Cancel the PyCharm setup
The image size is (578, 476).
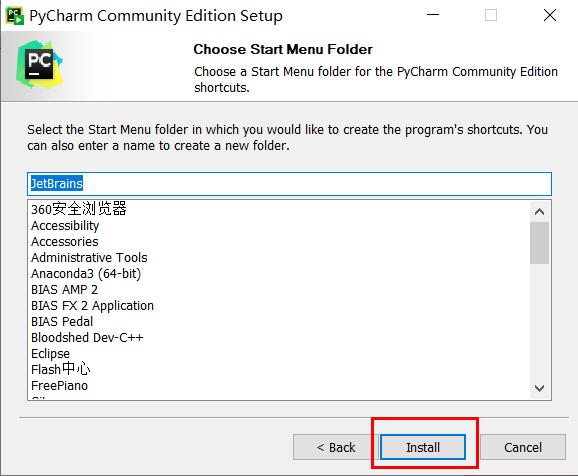pyautogui.click(x=523, y=447)
